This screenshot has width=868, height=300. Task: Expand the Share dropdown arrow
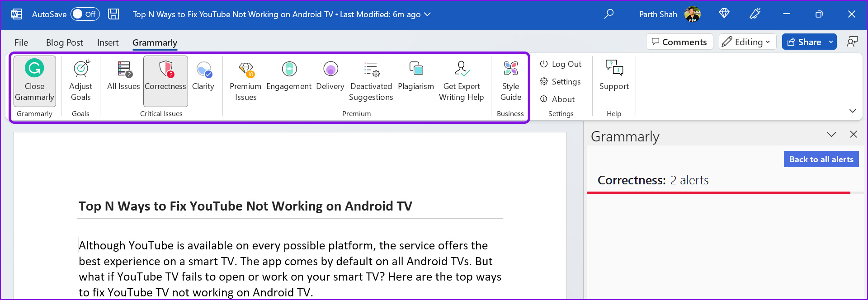point(831,42)
